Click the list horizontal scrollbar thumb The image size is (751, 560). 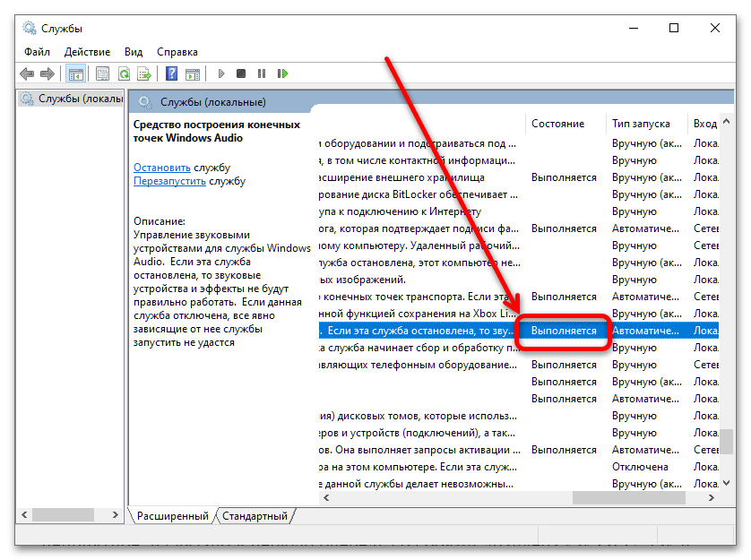tap(629, 498)
